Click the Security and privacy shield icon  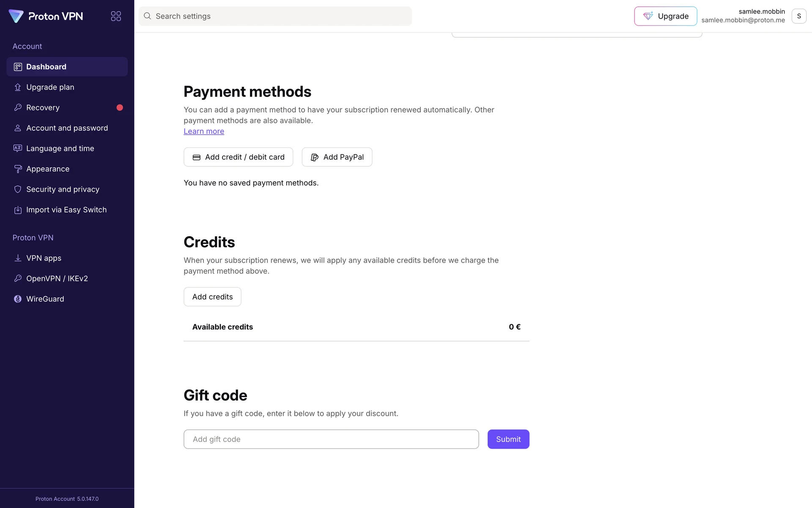(18, 189)
